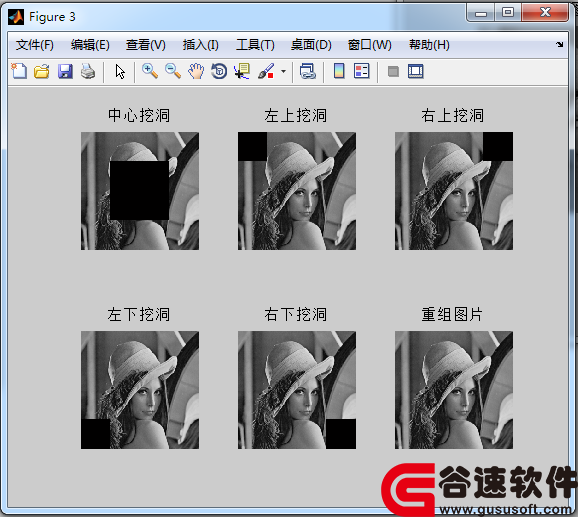Insert a legend with the toolbar icon
Image resolution: width=578 pixels, height=517 pixels.
[361, 71]
